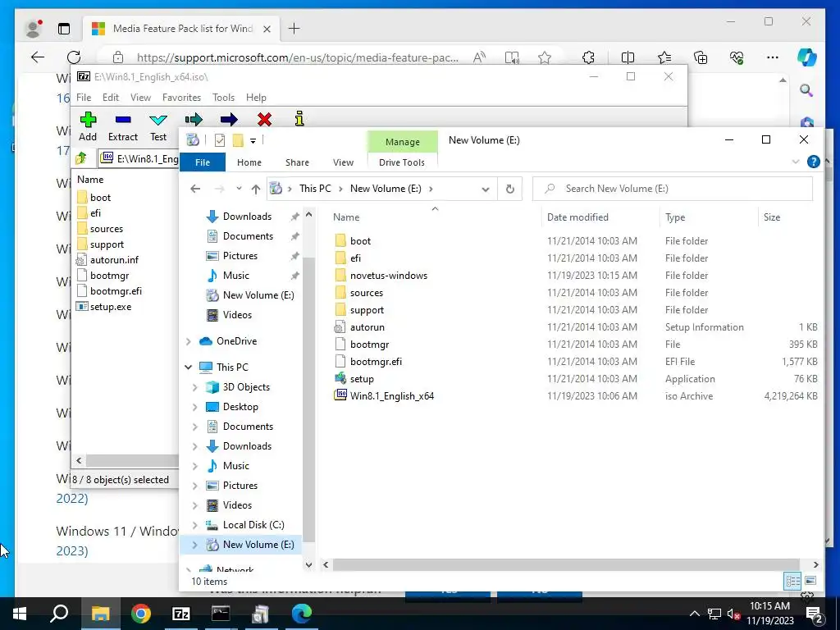Viewport: 840px width, 630px height.
Task: Expand the Explorer ribbon chevron
Action: 796,162
